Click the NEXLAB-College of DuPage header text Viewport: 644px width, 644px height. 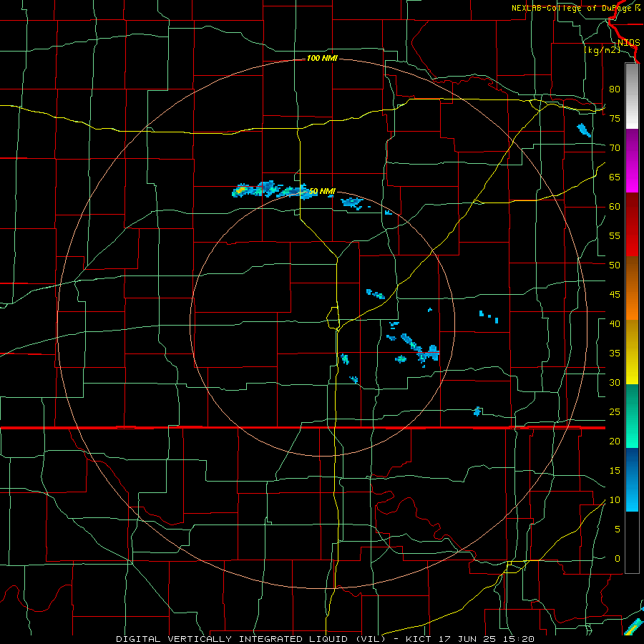[x=575, y=8]
